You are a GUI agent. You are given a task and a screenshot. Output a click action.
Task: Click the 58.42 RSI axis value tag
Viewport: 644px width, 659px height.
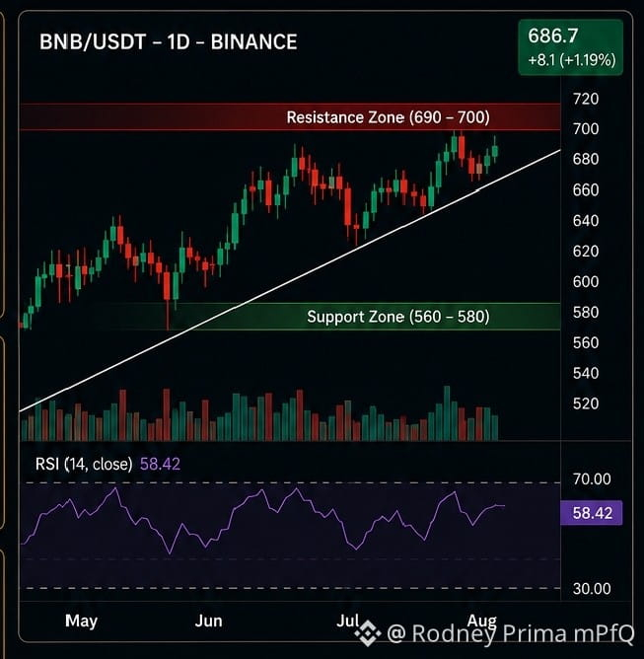(x=592, y=513)
